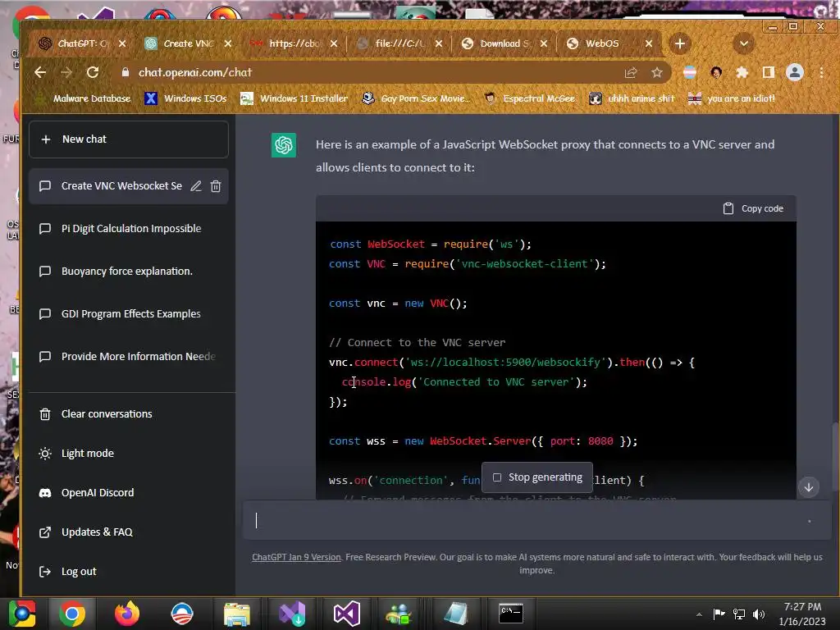Click the ChatGPT avatar logo beside response
Image resolution: width=840 pixels, height=630 pixels.
pos(283,145)
